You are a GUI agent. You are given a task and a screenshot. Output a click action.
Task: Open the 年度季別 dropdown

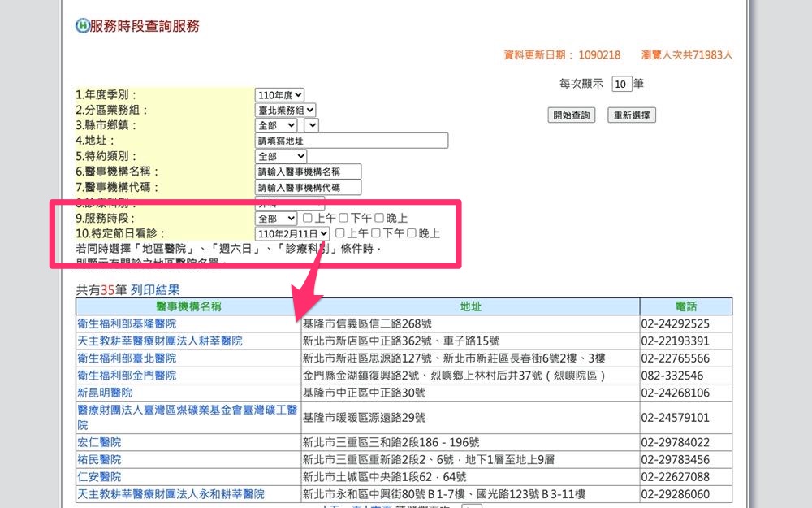[x=279, y=95]
